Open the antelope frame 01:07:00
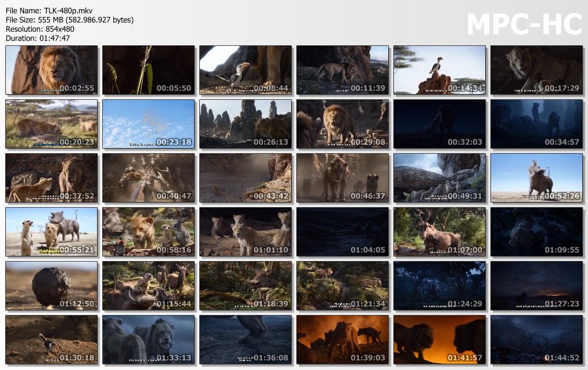The width and height of the screenshot is (588, 370). [x=439, y=232]
